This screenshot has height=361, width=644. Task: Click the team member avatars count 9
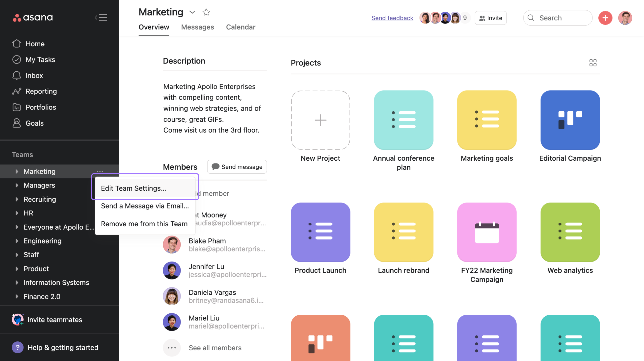click(x=465, y=18)
